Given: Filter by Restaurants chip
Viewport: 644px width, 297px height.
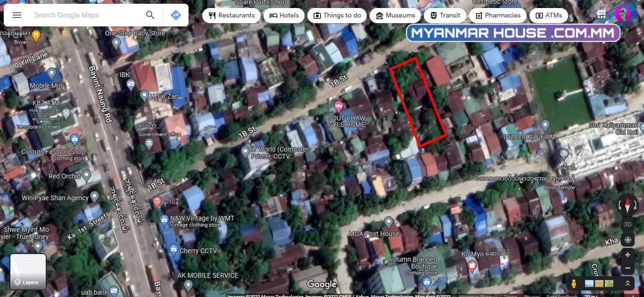Looking at the screenshot, I should coord(231,15).
